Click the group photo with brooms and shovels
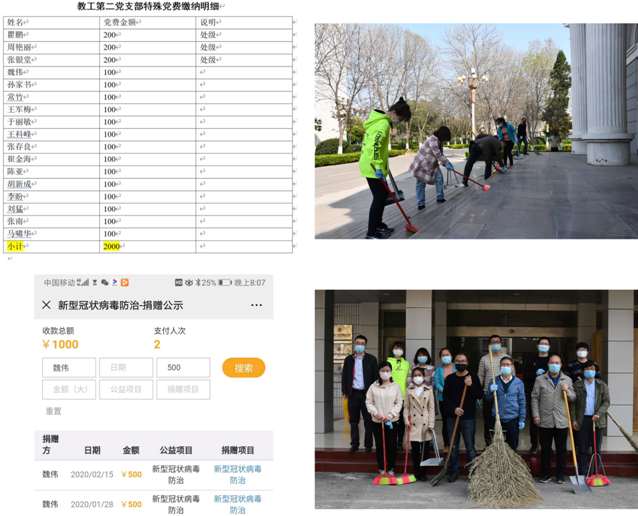This screenshot has width=638, height=516. click(x=475, y=398)
